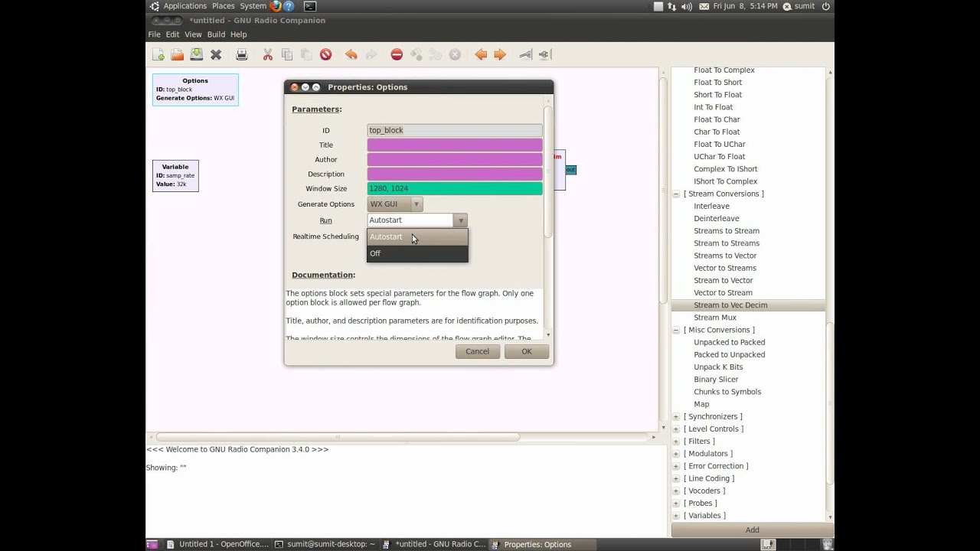
Task: Paste block using the clipboard toolbar icon
Action: [306, 54]
